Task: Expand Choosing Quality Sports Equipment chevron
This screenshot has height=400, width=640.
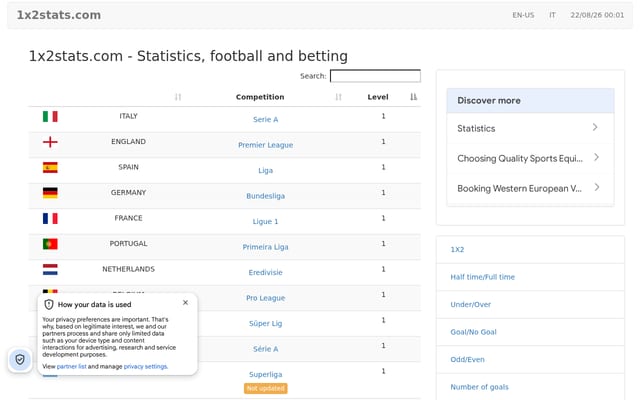Action: (x=596, y=157)
